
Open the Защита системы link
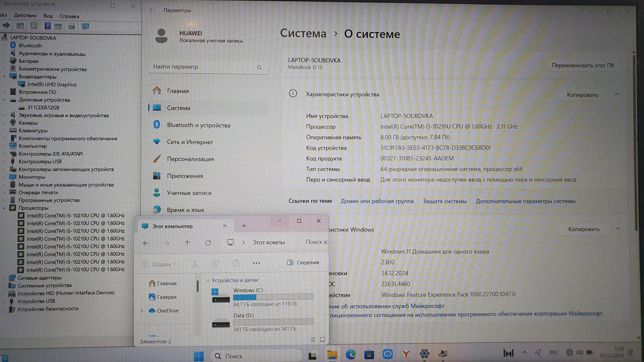[x=444, y=201]
